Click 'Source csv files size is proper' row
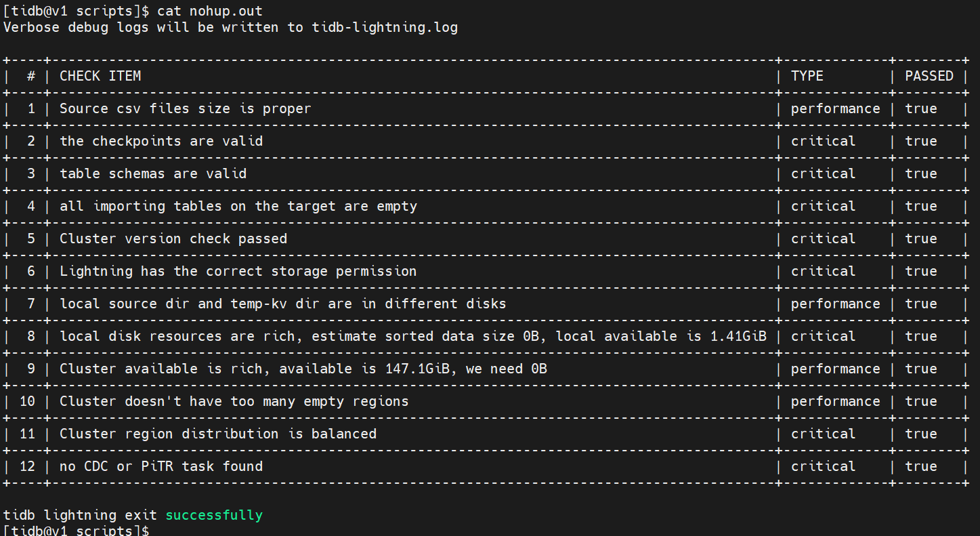980x536 pixels. point(185,108)
